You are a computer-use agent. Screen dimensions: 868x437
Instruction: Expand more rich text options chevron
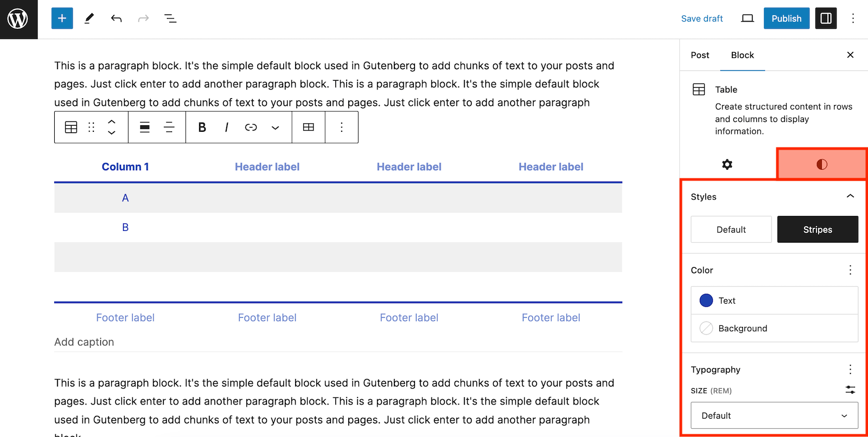pyautogui.click(x=276, y=127)
